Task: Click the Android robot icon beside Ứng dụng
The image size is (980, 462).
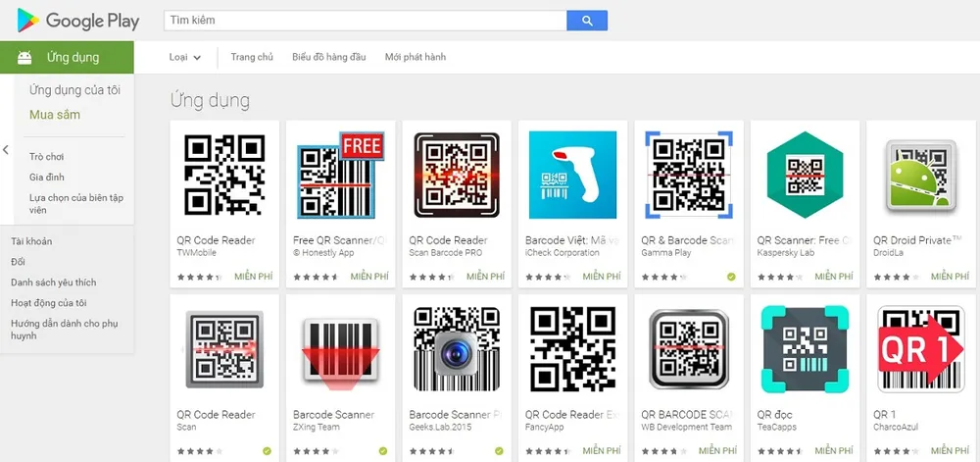Action: tap(25, 58)
